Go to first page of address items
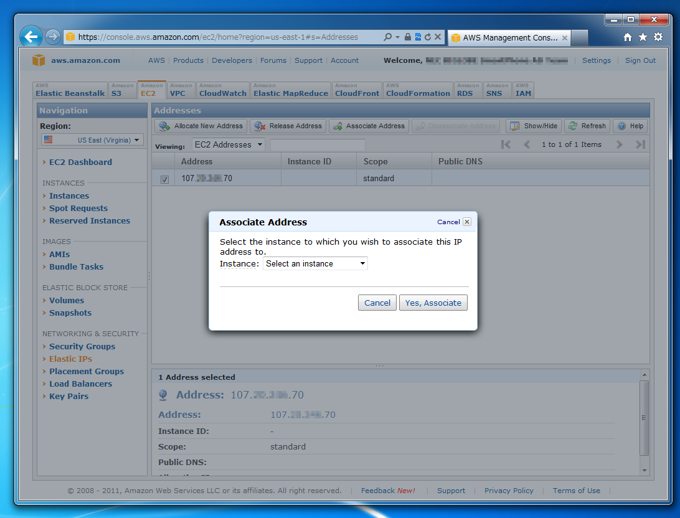Image resolution: width=680 pixels, height=518 pixels. 506,144
